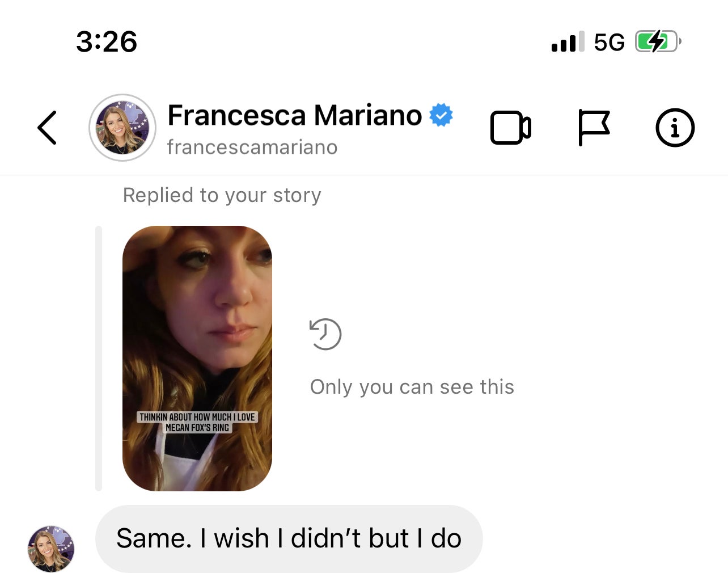Screen dimensions: 728x573
Task: Select the "Same. I wish I didn't" message
Action: click(x=289, y=538)
